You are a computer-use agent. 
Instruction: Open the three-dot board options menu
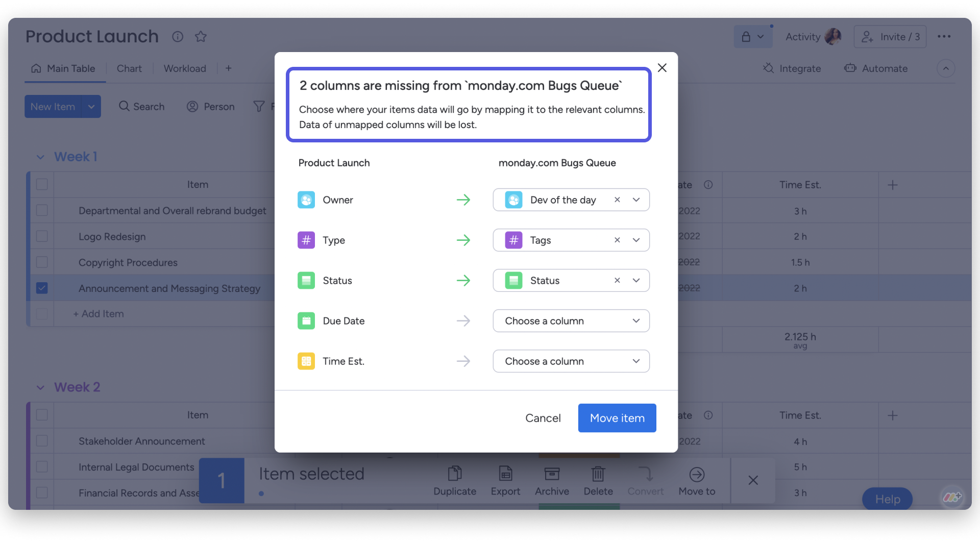click(x=944, y=37)
